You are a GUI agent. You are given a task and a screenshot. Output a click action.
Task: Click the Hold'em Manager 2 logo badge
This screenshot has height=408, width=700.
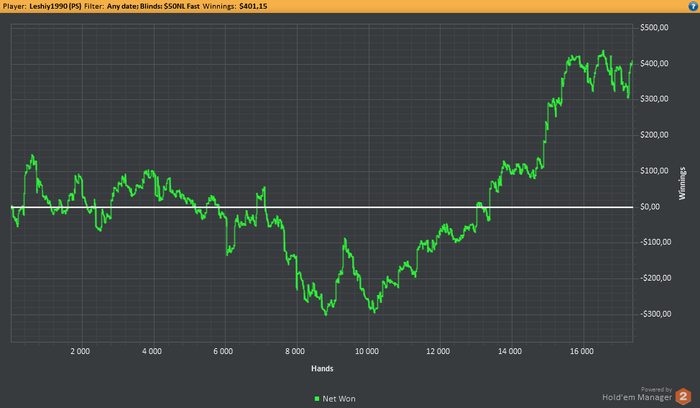pos(683,396)
